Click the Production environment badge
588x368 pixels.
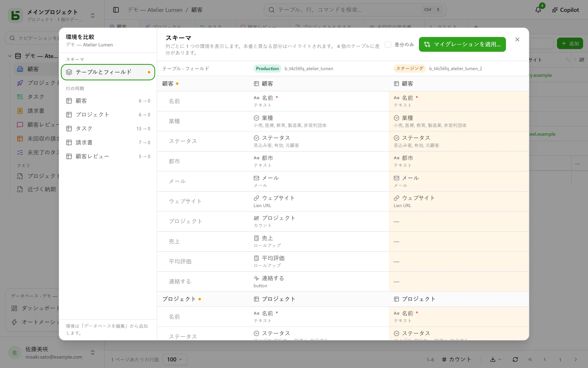coord(267,69)
